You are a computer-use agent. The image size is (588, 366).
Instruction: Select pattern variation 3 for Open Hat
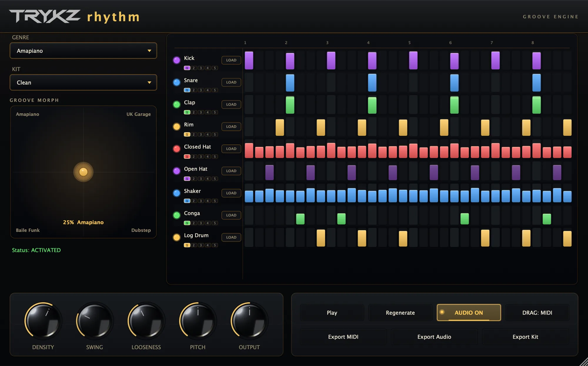point(201,179)
